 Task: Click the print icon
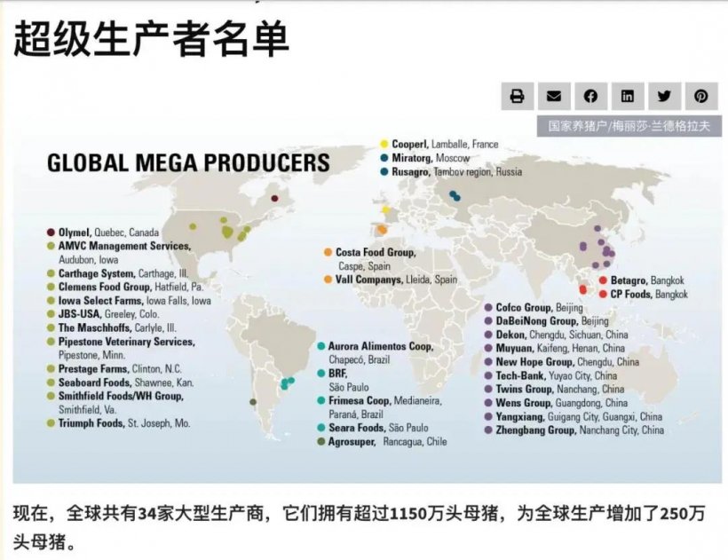(x=518, y=96)
